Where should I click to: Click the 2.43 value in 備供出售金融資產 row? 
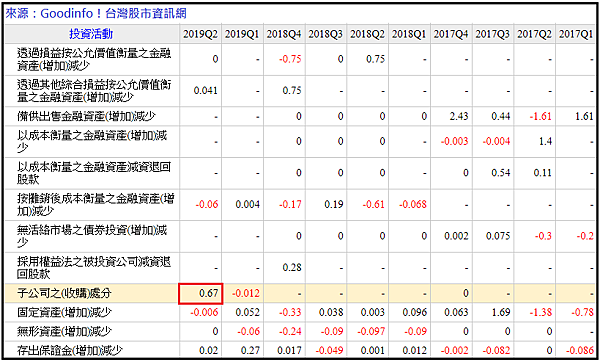pyautogui.click(x=459, y=116)
